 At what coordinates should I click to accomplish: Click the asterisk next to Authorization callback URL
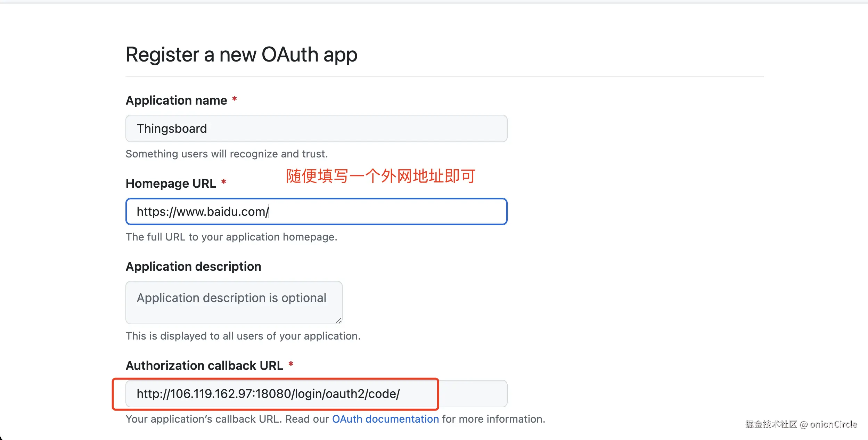[291, 365]
